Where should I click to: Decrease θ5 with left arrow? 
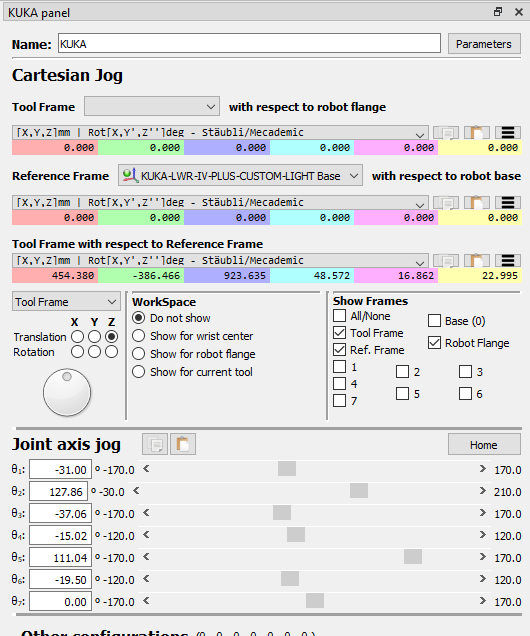[146, 556]
